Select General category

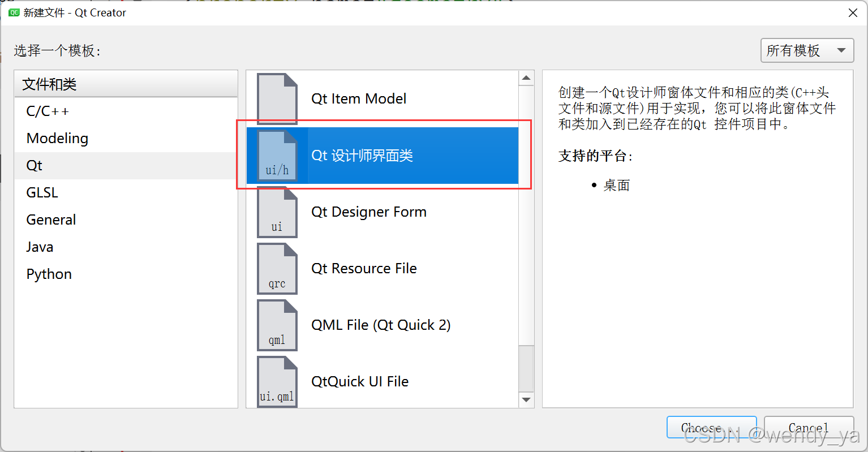[126, 219]
